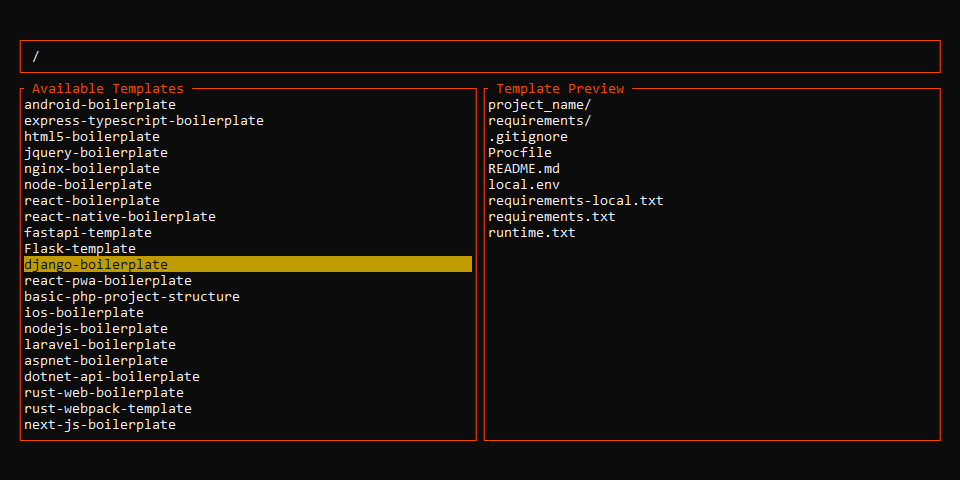Click the Available Templates panel title

click(108, 89)
